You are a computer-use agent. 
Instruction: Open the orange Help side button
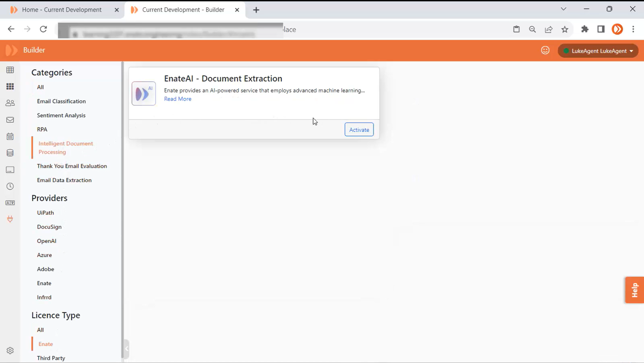[634, 290]
